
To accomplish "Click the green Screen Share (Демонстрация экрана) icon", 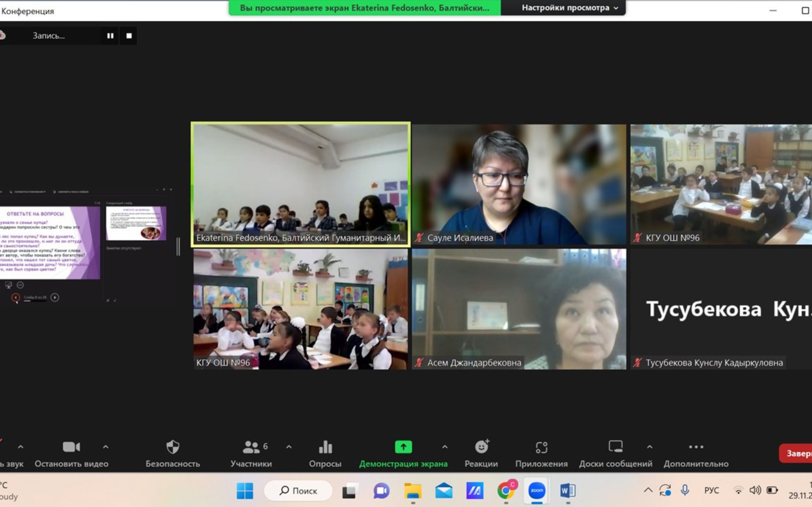I will [x=403, y=447].
